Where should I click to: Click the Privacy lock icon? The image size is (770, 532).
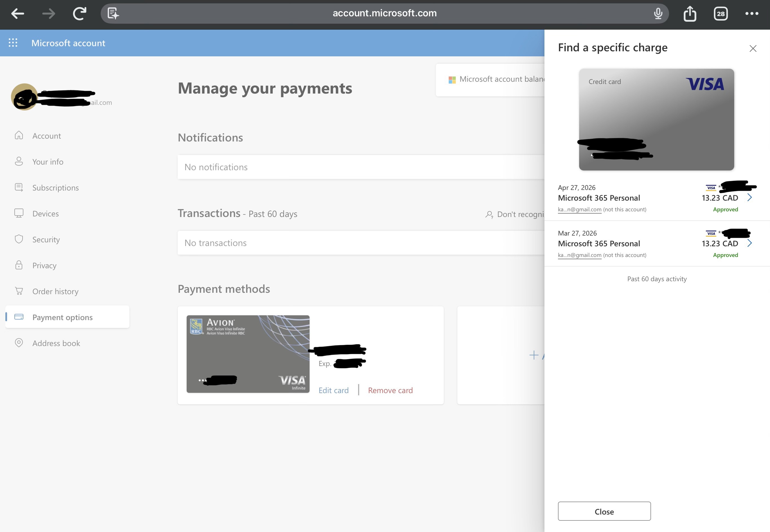click(19, 265)
